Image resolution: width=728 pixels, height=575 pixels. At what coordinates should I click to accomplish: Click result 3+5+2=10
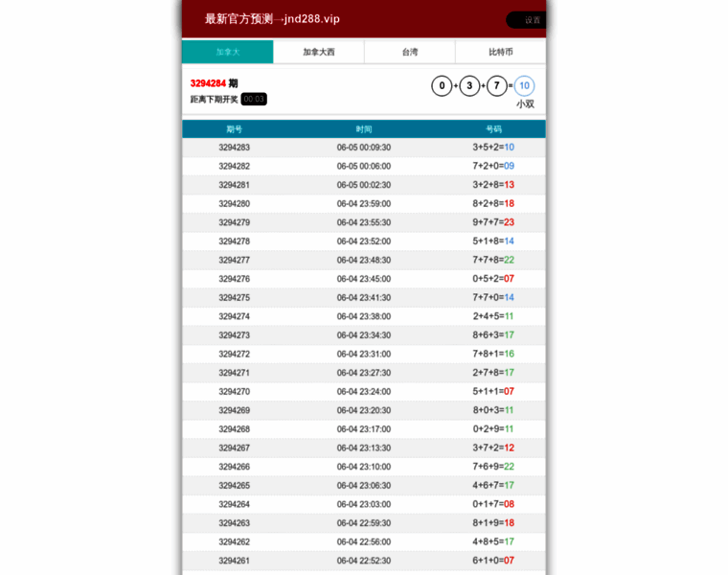(x=493, y=148)
